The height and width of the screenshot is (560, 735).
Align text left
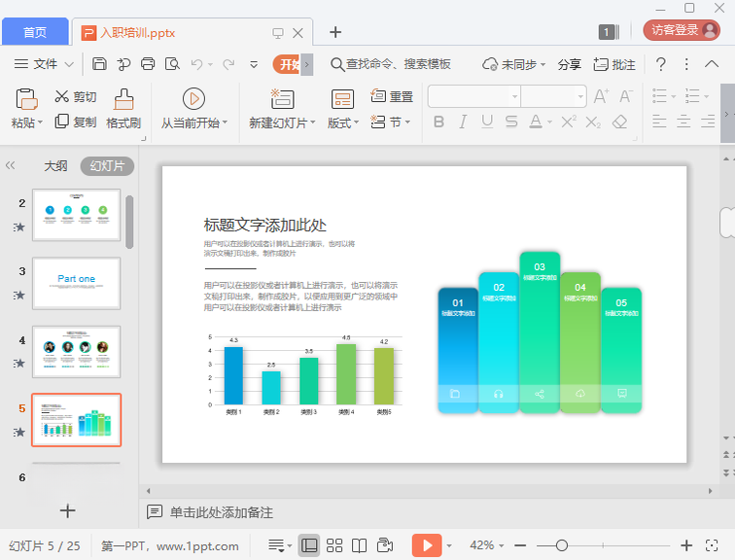pos(659,122)
